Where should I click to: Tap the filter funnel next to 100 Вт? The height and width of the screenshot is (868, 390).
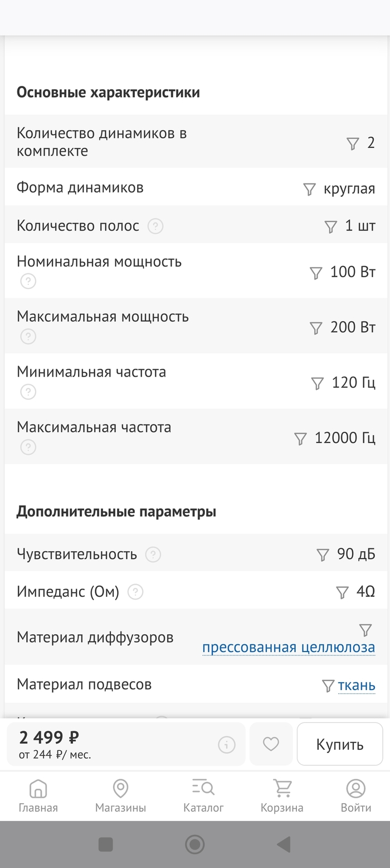(x=316, y=273)
